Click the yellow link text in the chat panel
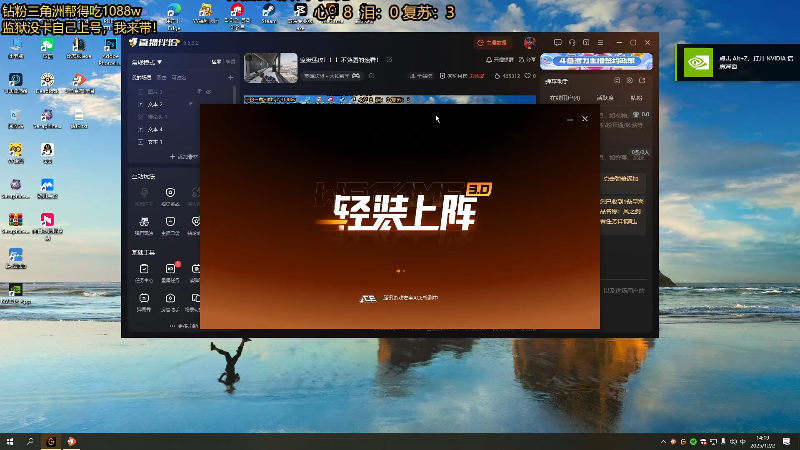Image resolution: width=800 pixels, height=450 pixels. [x=620, y=179]
